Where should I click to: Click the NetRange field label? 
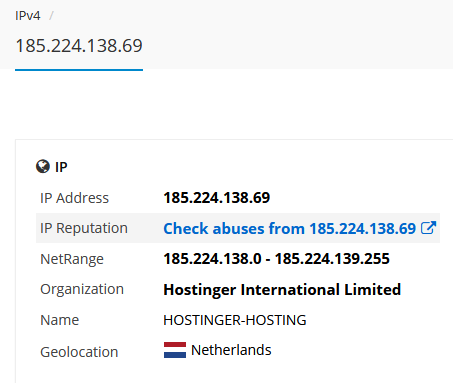click(x=72, y=259)
